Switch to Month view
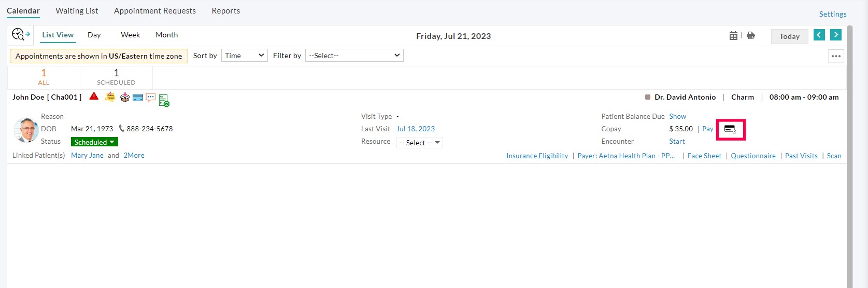Image resolution: width=868 pixels, height=288 pixels. click(167, 35)
